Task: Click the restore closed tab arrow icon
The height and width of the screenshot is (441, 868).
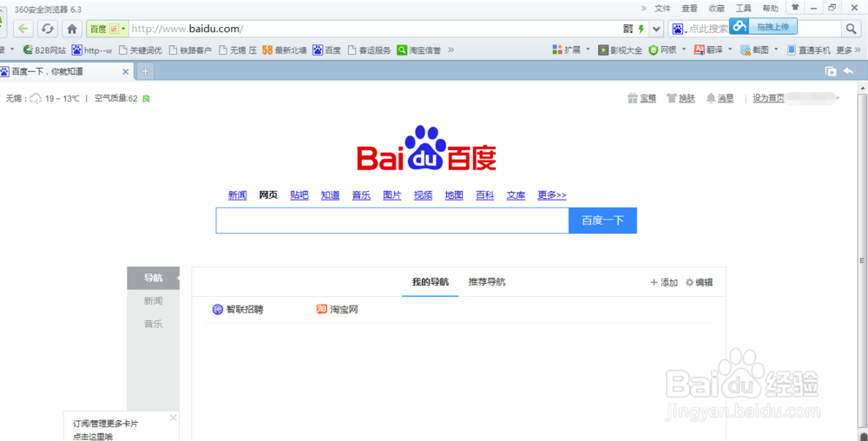Action: point(849,71)
